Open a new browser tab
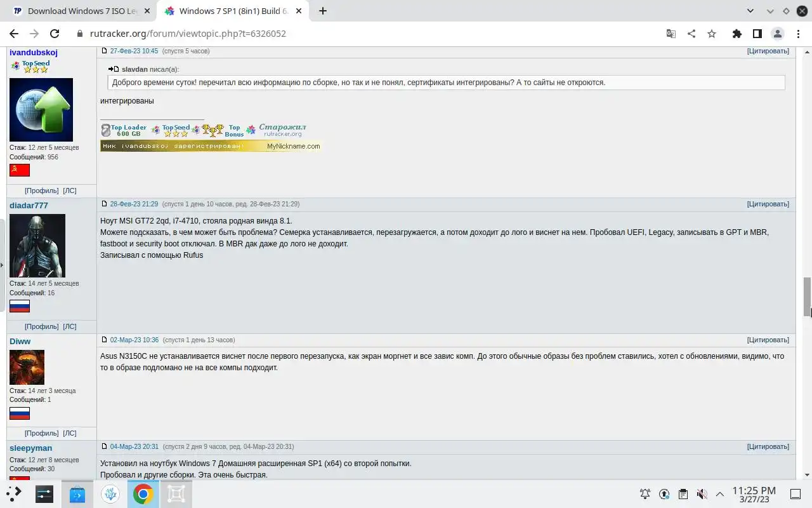 pyautogui.click(x=323, y=11)
